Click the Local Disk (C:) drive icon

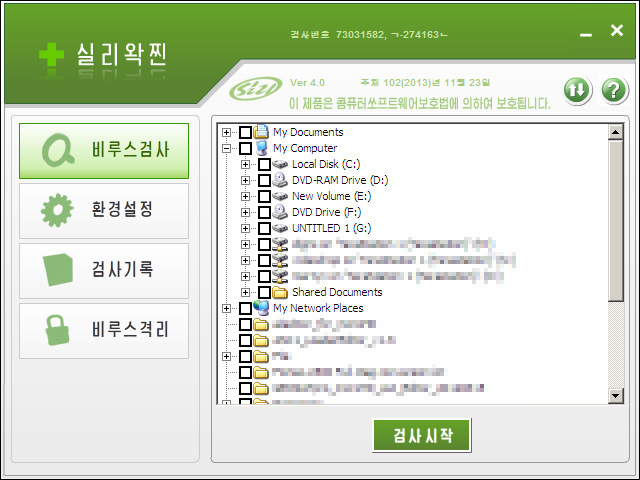pyautogui.click(x=280, y=164)
